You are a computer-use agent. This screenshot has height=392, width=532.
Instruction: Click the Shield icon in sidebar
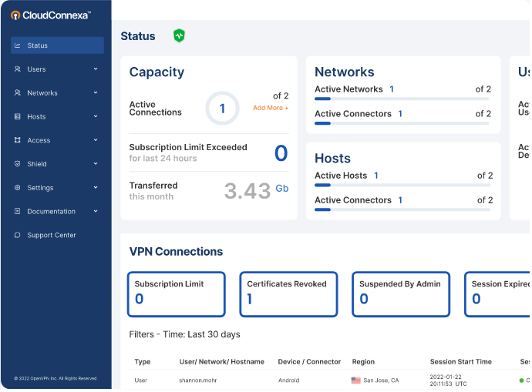(18, 164)
